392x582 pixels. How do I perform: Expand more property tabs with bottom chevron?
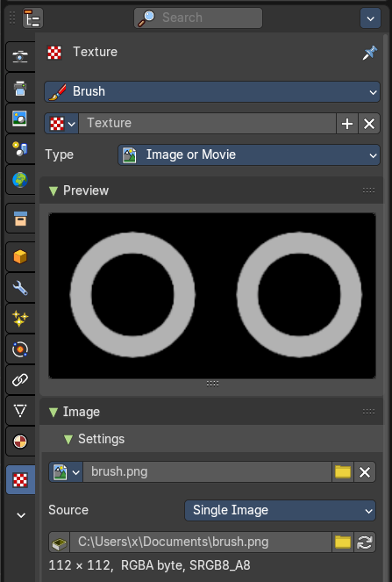[x=21, y=515]
